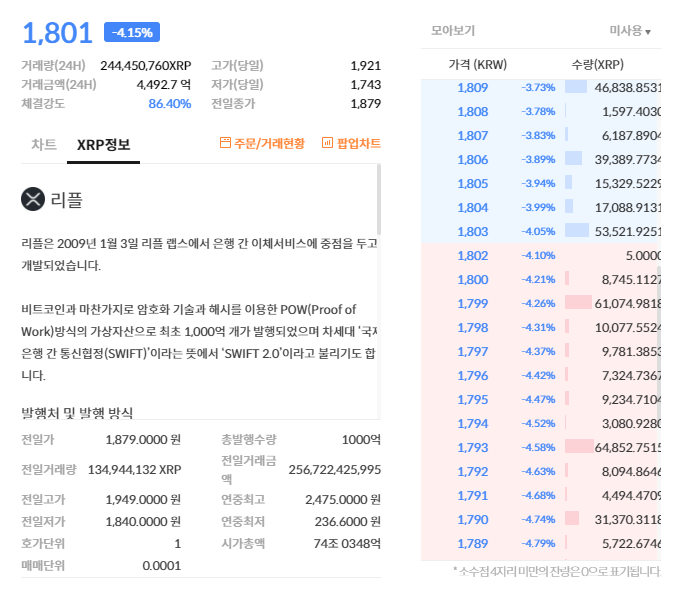Select bid price 1,799 row
Image resolution: width=679 pixels, height=615 pixels.
click(541, 304)
